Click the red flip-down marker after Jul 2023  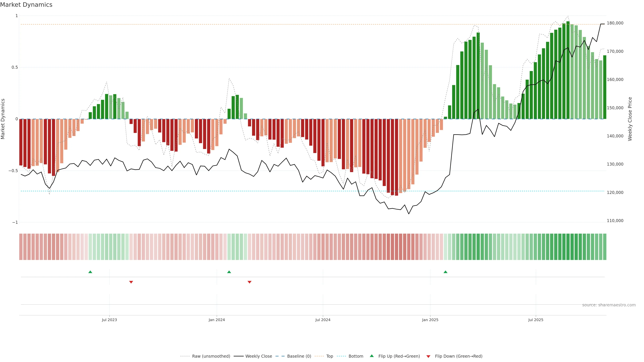point(131,282)
